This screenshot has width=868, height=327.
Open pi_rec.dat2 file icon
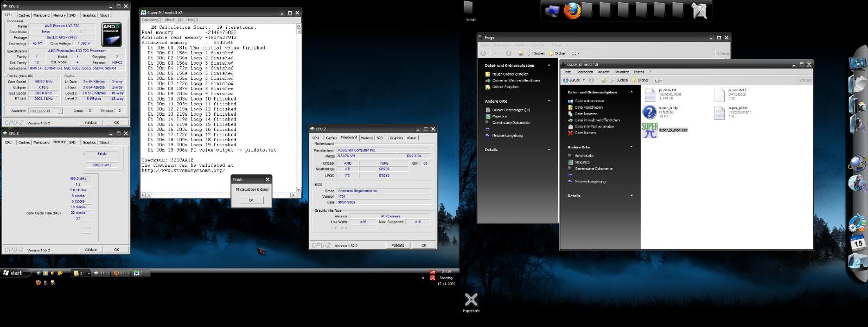[719, 95]
